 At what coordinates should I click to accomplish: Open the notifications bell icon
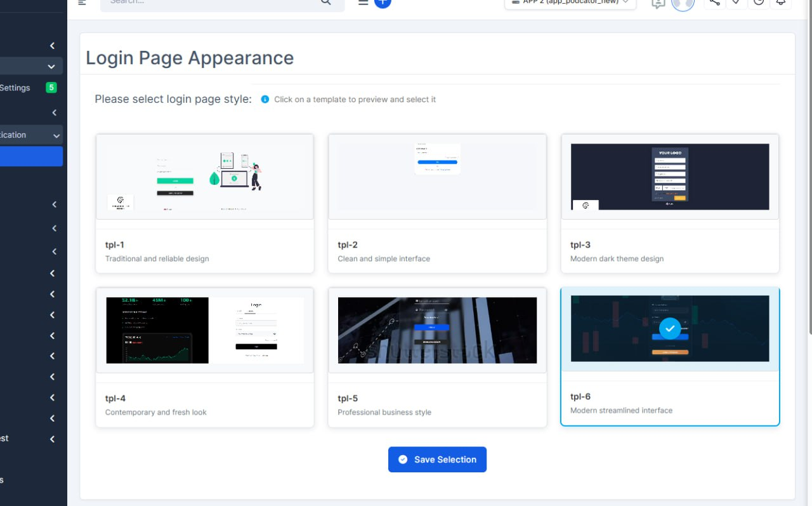[780, 3]
